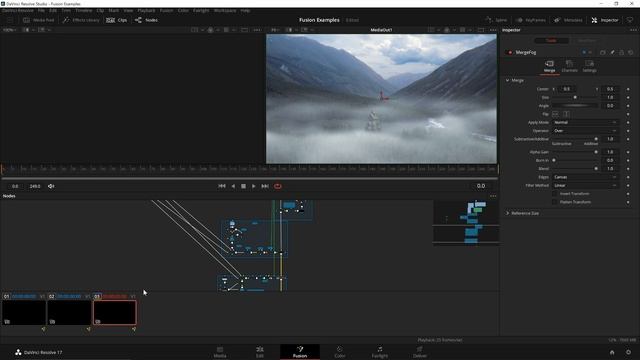Select the Merge tab in Inspector

coord(549,66)
